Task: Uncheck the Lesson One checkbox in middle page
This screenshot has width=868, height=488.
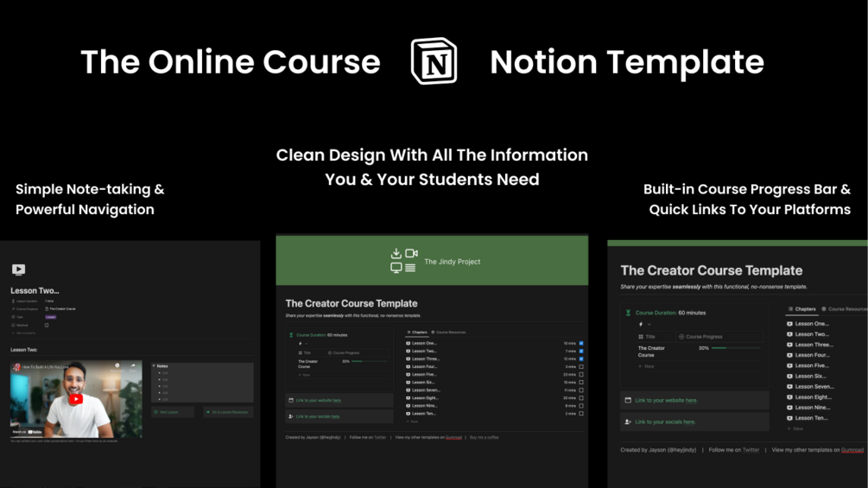Action: [581, 343]
